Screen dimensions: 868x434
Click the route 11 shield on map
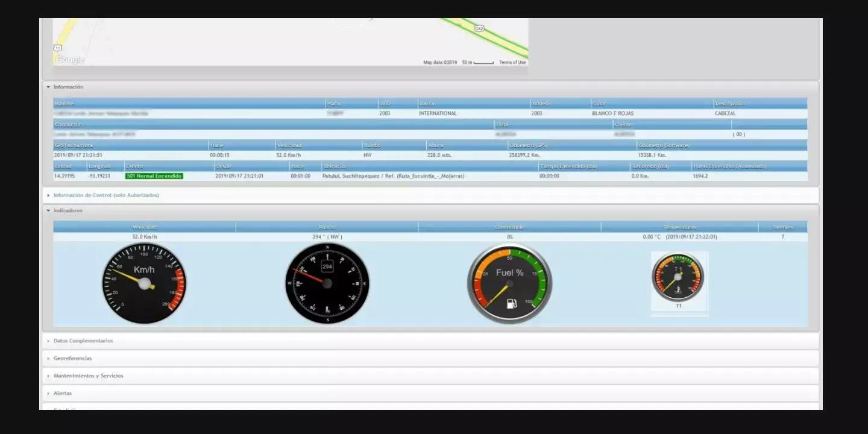click(x=57, y=48)
